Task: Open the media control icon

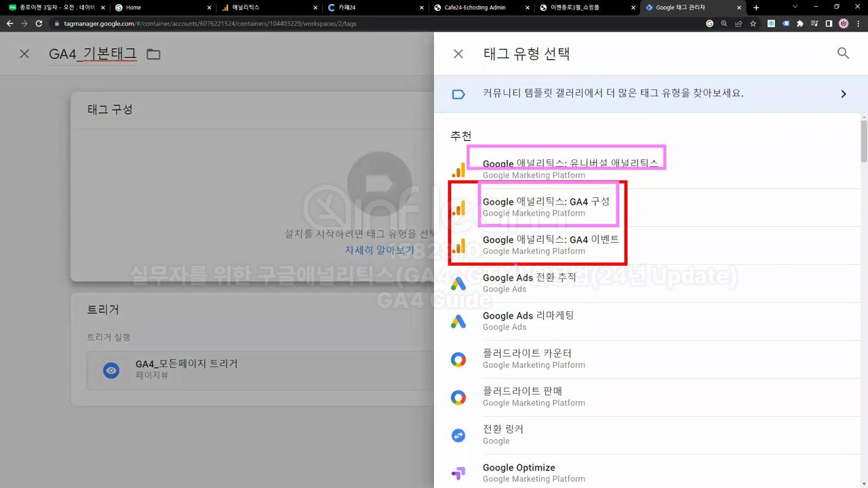Action: (x=814, y=23)
